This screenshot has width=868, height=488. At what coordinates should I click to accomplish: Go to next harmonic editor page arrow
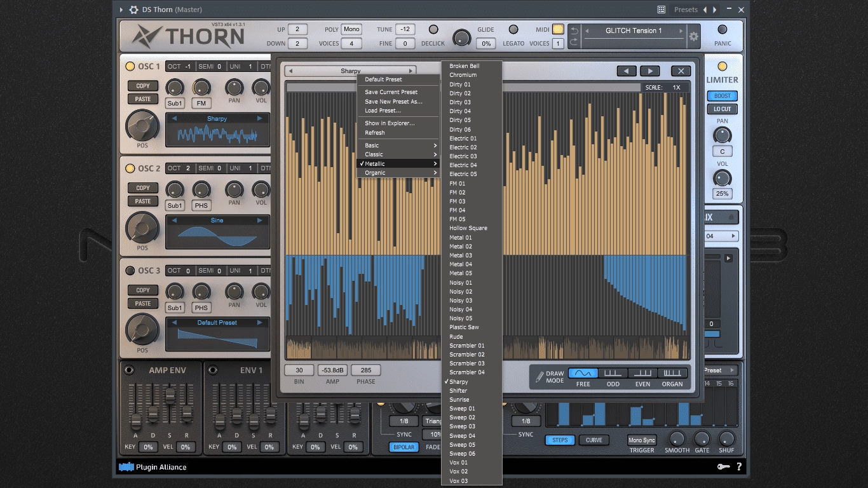pyautogui.click(x=649, y=71)
